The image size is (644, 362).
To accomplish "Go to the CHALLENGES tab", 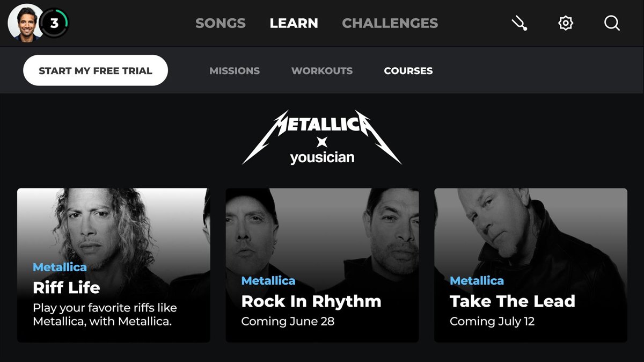I will click(x=390, y=24).
